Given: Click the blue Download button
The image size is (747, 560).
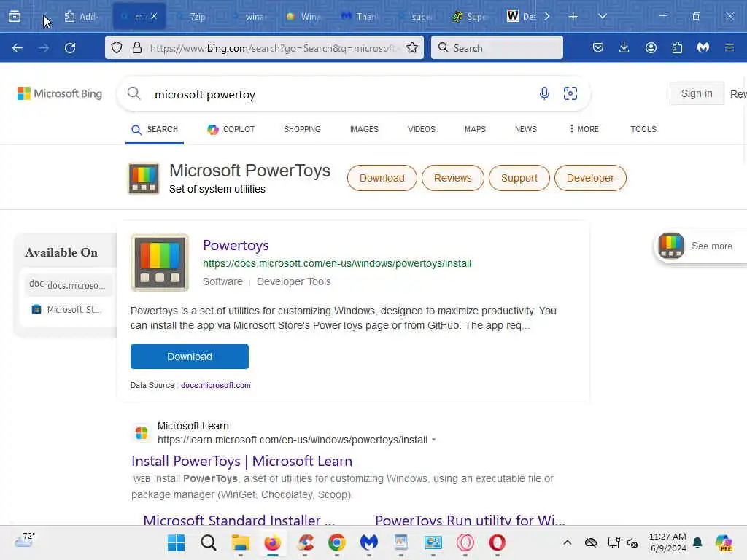Looking at the screenshot, I should [190, 357].
